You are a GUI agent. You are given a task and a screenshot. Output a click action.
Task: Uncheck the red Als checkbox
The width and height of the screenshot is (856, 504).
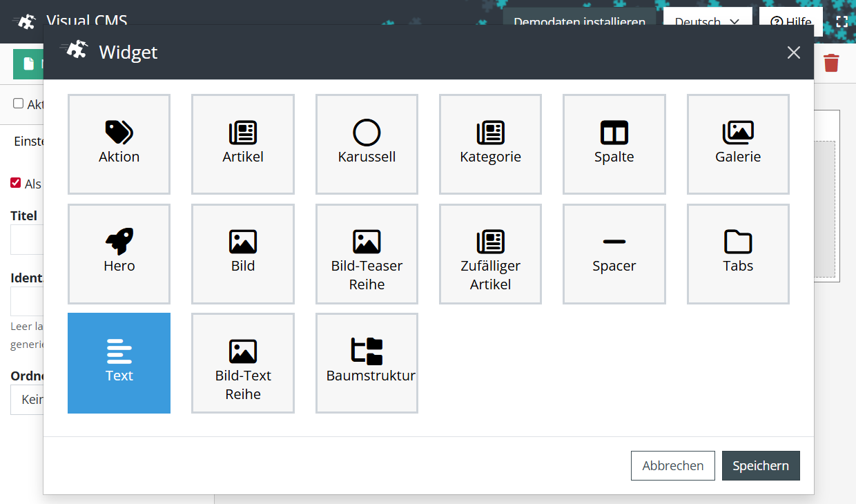16,183
